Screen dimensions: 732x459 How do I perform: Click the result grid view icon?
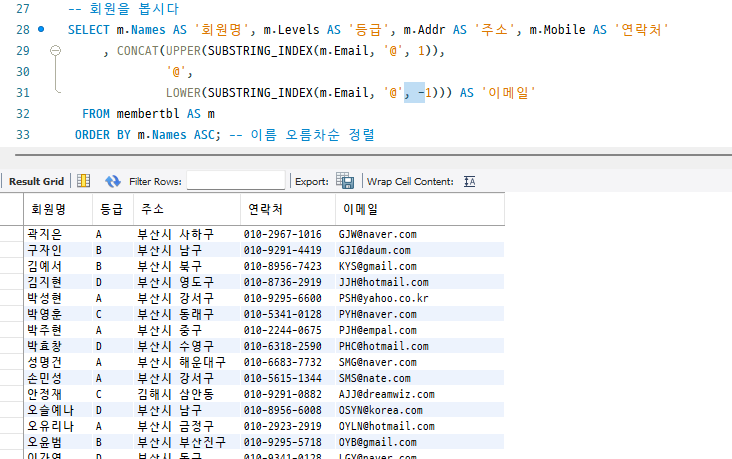[x=84, y=181]
